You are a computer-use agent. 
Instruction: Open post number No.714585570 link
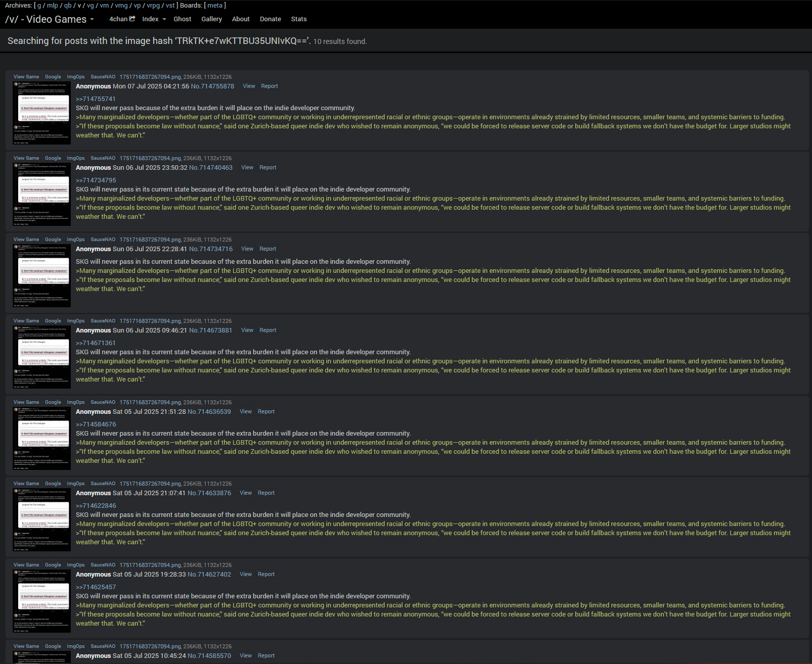(209, 656)
